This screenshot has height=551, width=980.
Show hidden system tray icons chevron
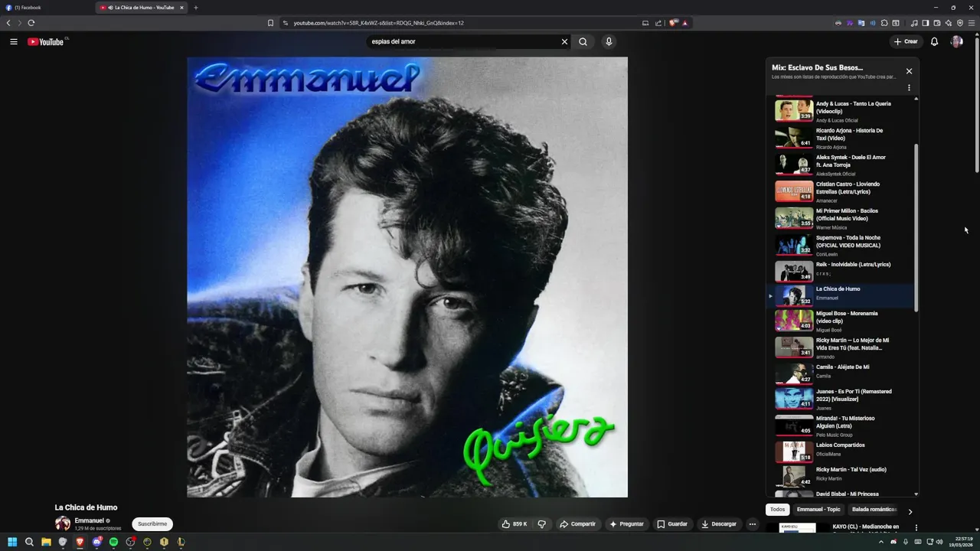pos(880,542)
